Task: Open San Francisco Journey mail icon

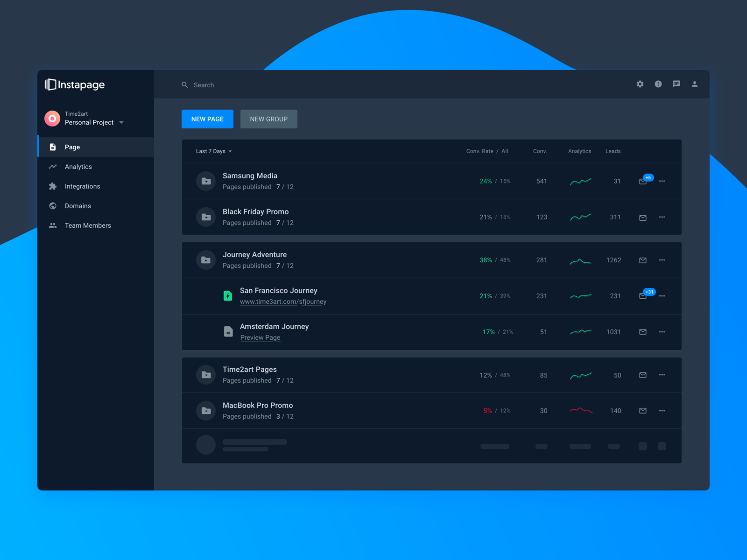Action: pyautogui.click(x=643, y=296)
